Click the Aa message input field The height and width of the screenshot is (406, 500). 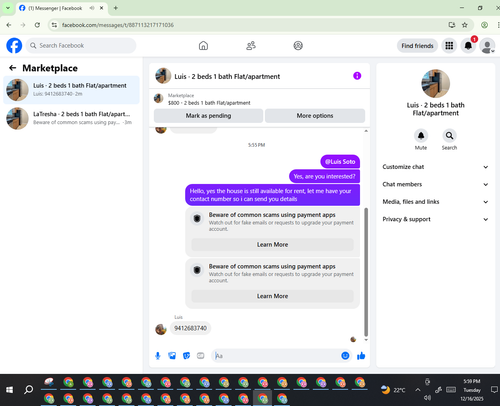click(x=277, y=356)
